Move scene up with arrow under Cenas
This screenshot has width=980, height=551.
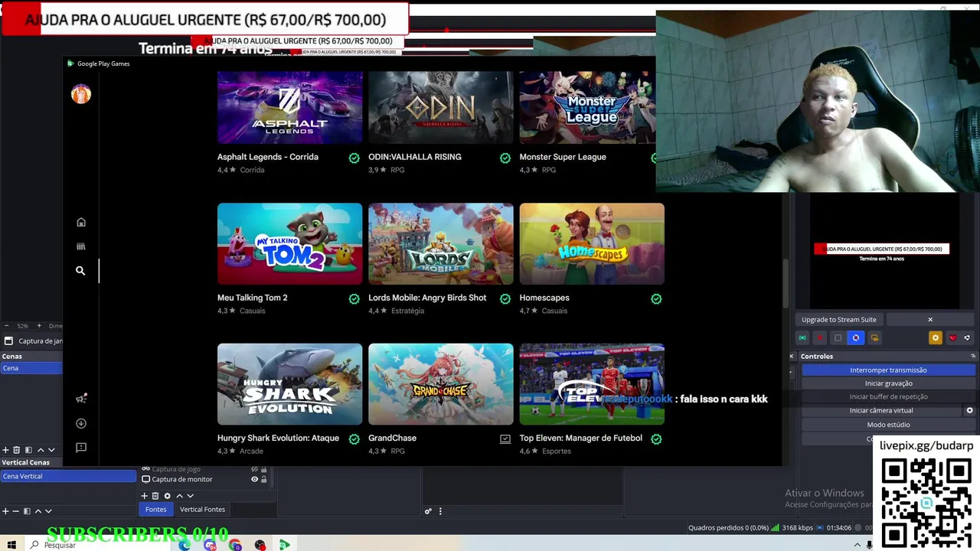click(40, 450)
